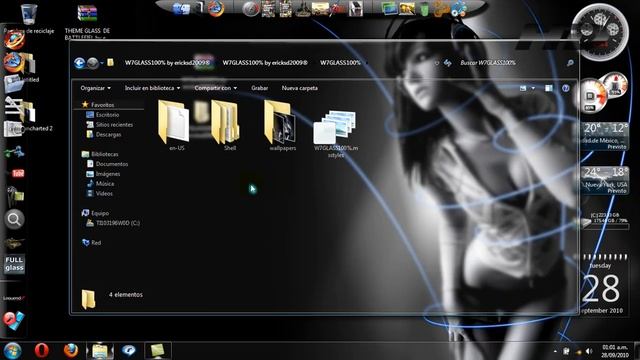640x360 pixels.
Task: Open the recent locations dropdown beside forward arrow
Action: click(102, 63)
